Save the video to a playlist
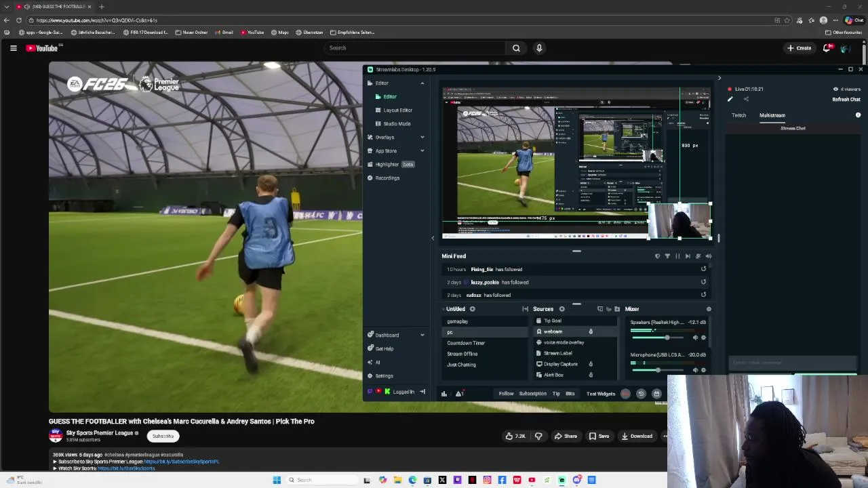 (599, 436)
